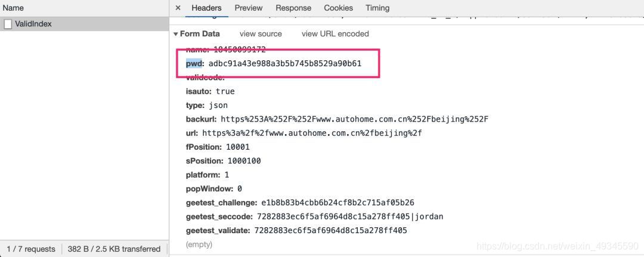Click the validcode field label
This screenshot has height=257, width=644.
205,78
